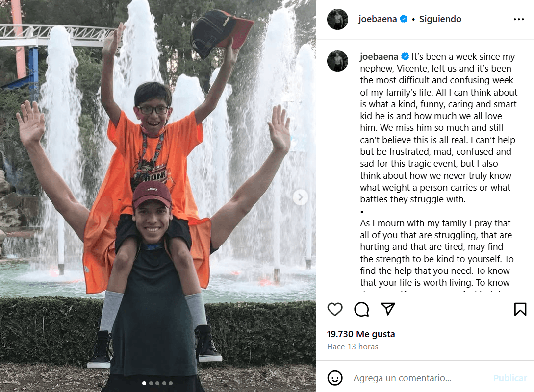This screenshot has width=534, height=392.
Task: Select the fifth carousel dot indicator
Action: click(171, 383)
